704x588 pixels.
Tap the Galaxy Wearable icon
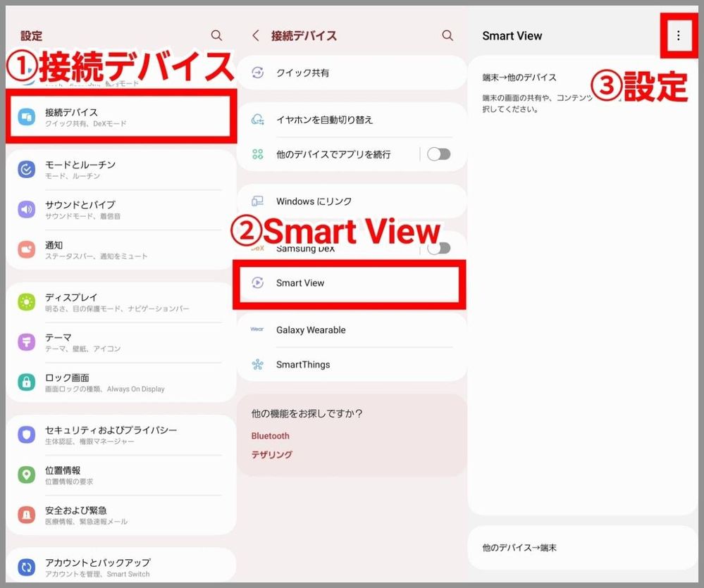[257, 329]
